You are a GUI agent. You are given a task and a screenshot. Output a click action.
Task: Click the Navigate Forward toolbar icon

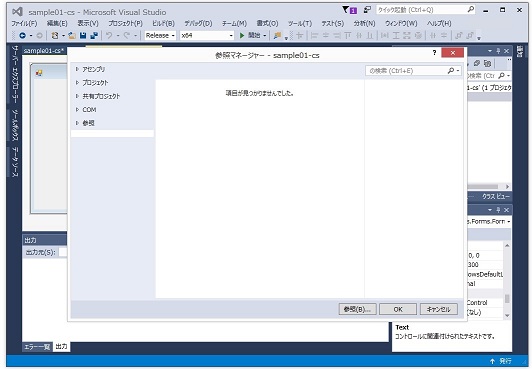39,35
